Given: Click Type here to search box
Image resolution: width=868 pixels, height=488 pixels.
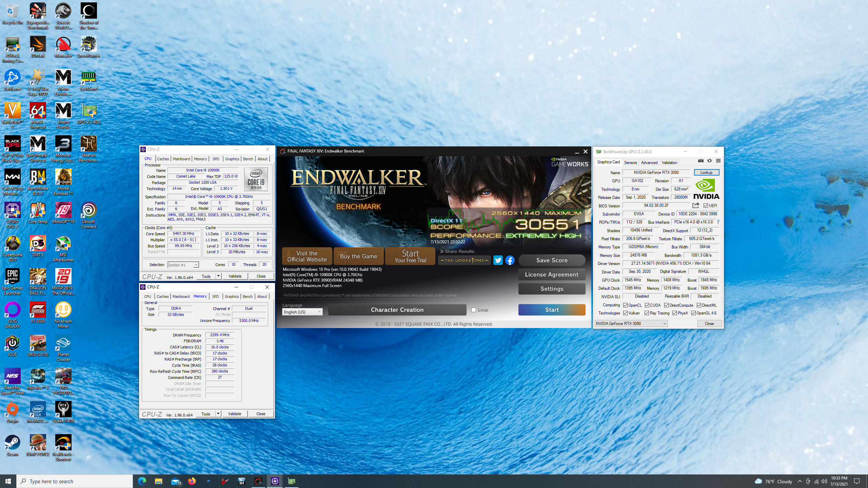Looking at the screenshot, I should (x=75, y=481).
